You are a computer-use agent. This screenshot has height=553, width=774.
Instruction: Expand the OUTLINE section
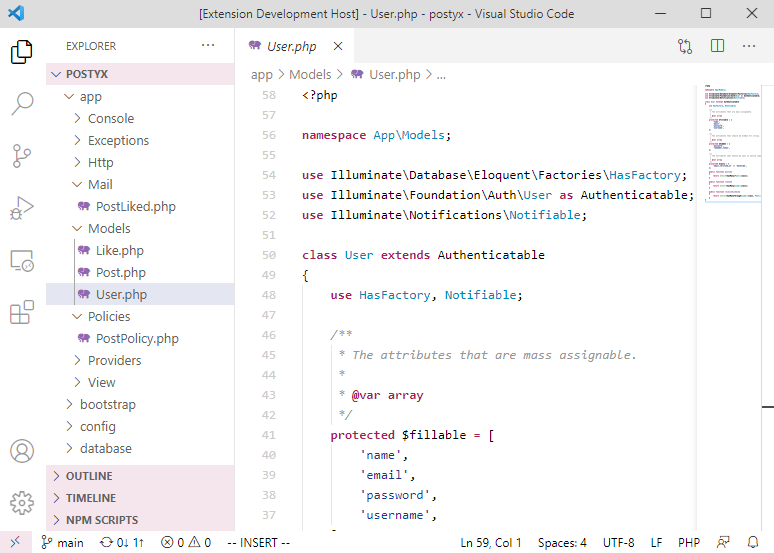tap(140, 475)
